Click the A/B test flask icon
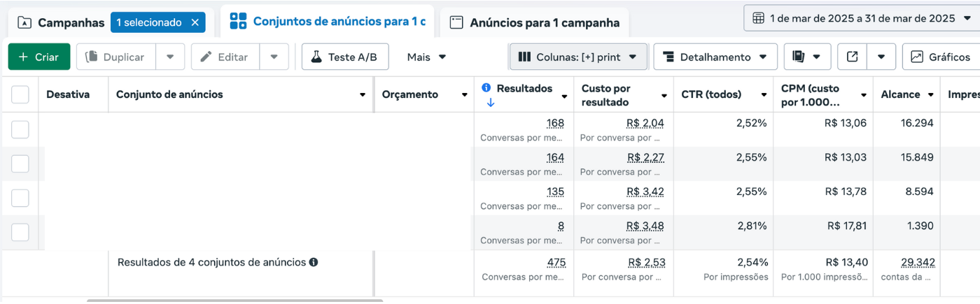This screenshot has width=980, height=304. pyautogui.click(x=316, y=57)
